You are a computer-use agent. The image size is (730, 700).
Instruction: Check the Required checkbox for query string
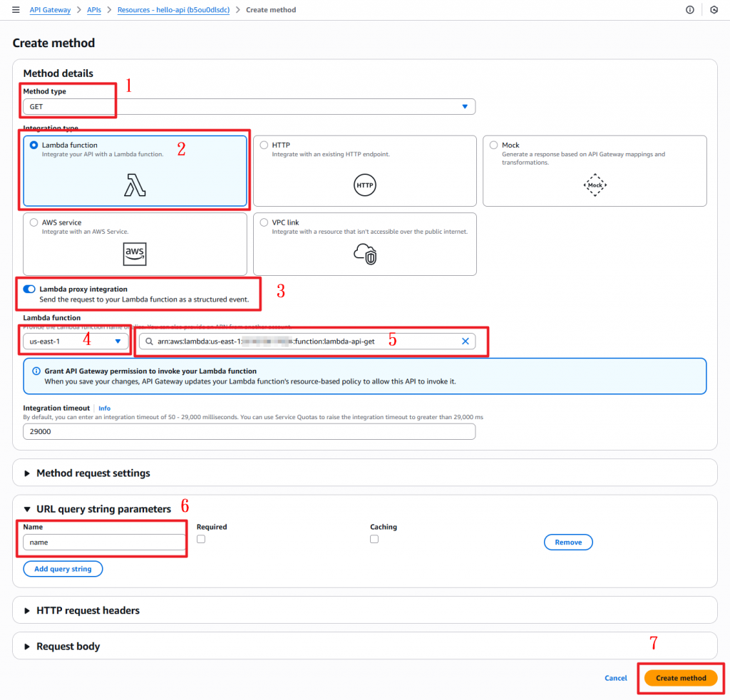[x=201, y=539]
